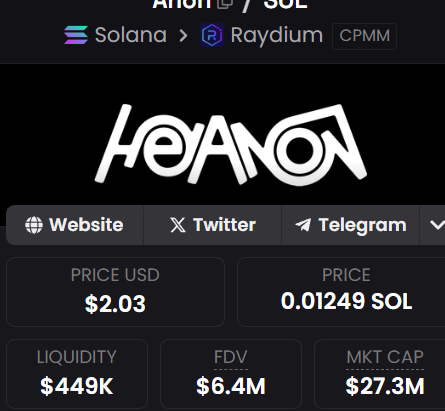445x411 pixels.
Task: Click the Raydium DEX logo icon
Action: [x=212, y=35]
